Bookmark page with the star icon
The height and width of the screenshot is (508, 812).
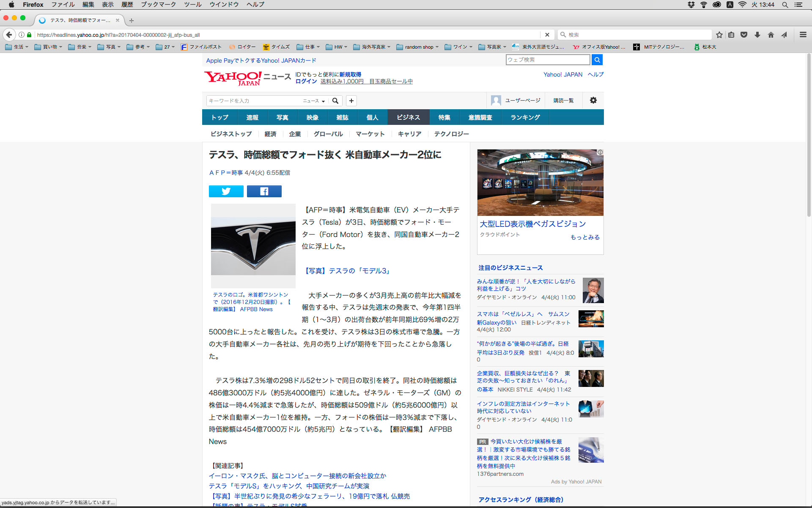click(719, 35)
